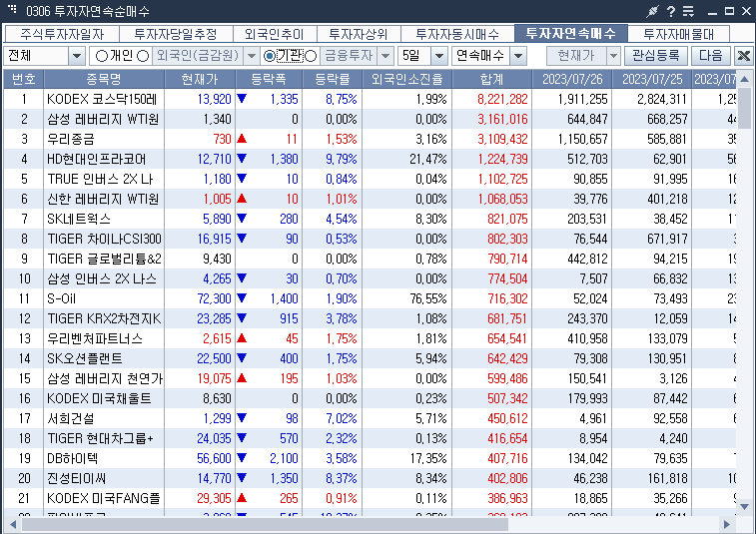Open the window options menu icon with lines

688,11
